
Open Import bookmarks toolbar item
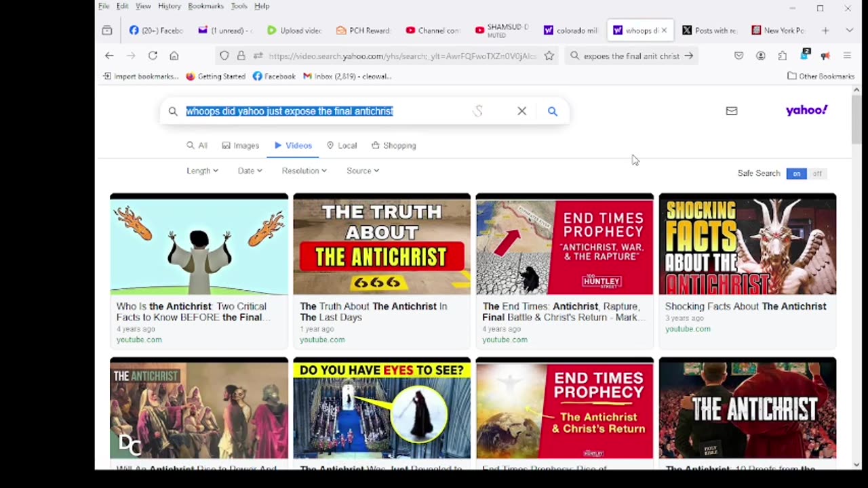(x=141, y=77)
